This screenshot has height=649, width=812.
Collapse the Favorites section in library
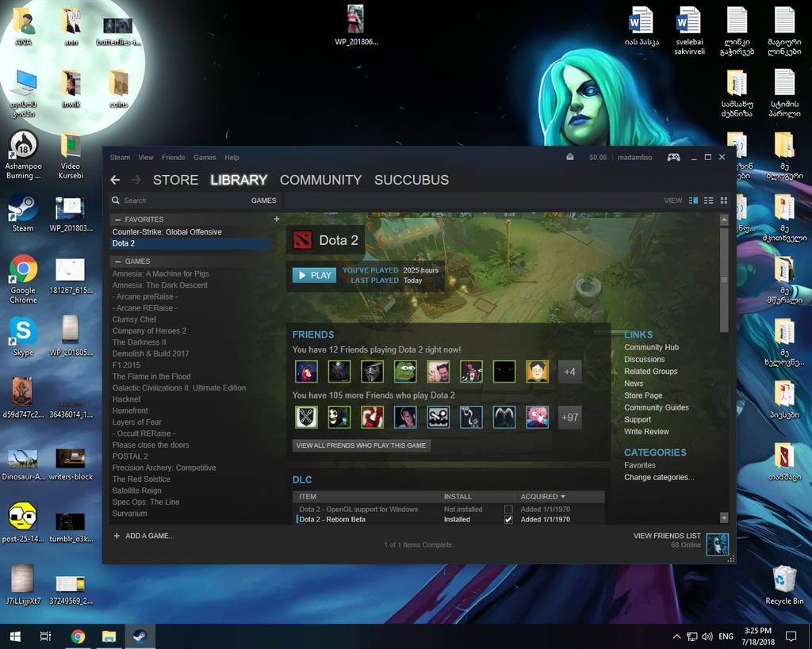tap(118, 220)
